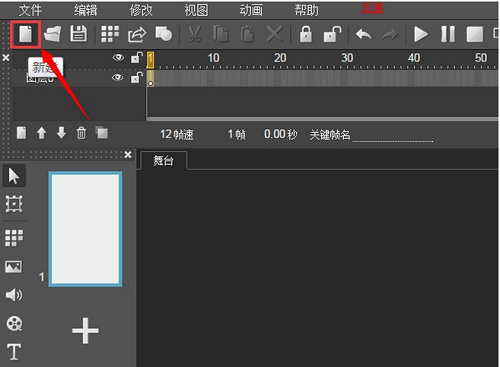Pause the animation
500x367 pixels.
[x=448, y=34]
